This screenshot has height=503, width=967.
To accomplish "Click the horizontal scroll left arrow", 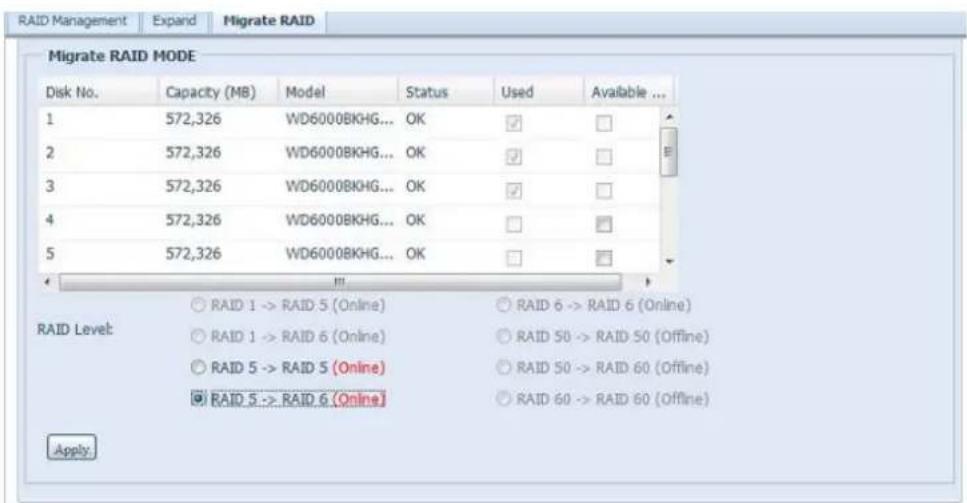I will [48, 282].
